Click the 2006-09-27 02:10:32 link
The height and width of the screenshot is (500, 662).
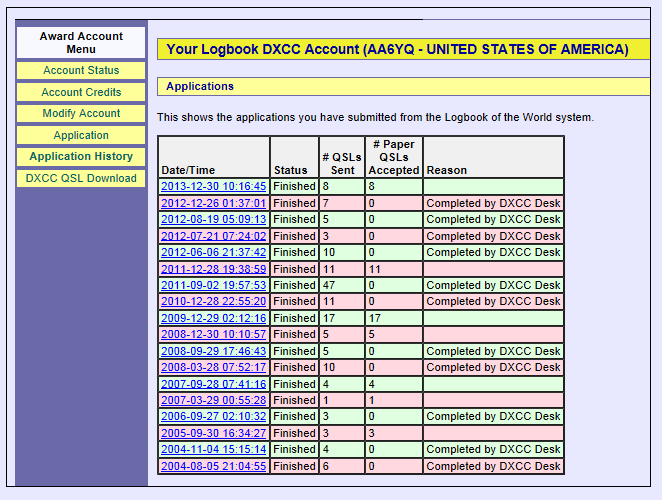[214, 416]
